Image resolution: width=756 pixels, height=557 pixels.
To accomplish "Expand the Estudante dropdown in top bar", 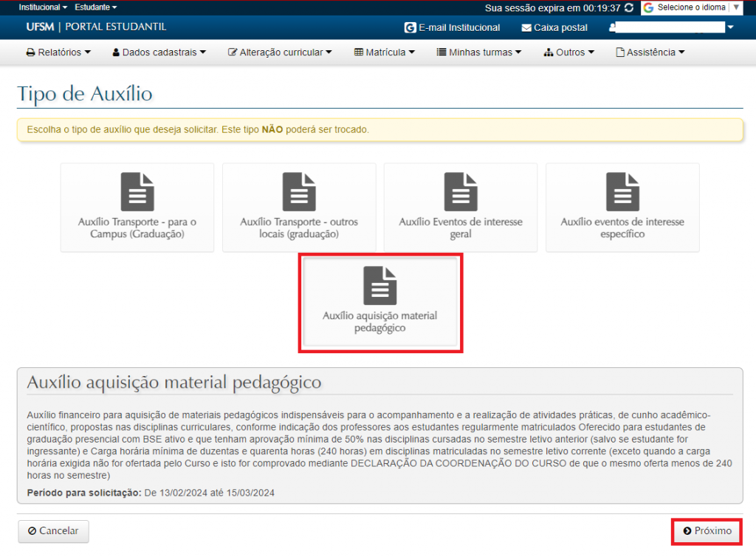I will pyautogui.click(x=96, y=7).
